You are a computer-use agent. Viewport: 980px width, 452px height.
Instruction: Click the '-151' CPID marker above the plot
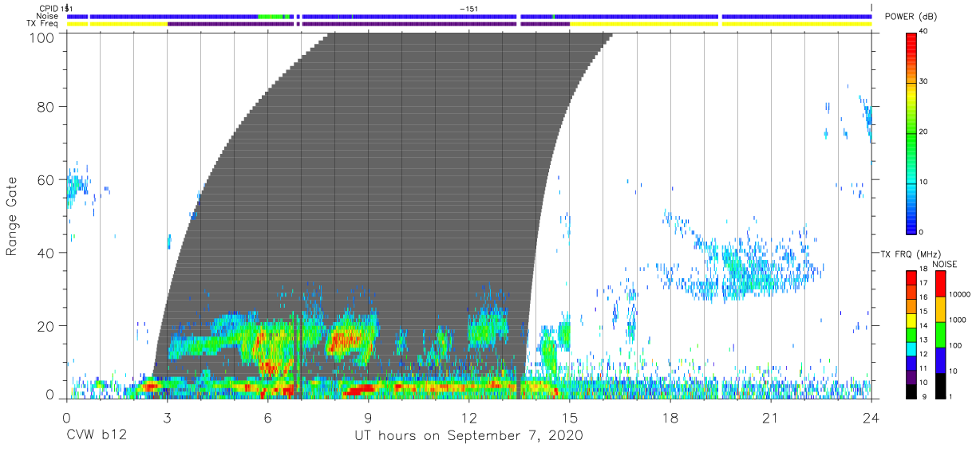pos(469,9)
